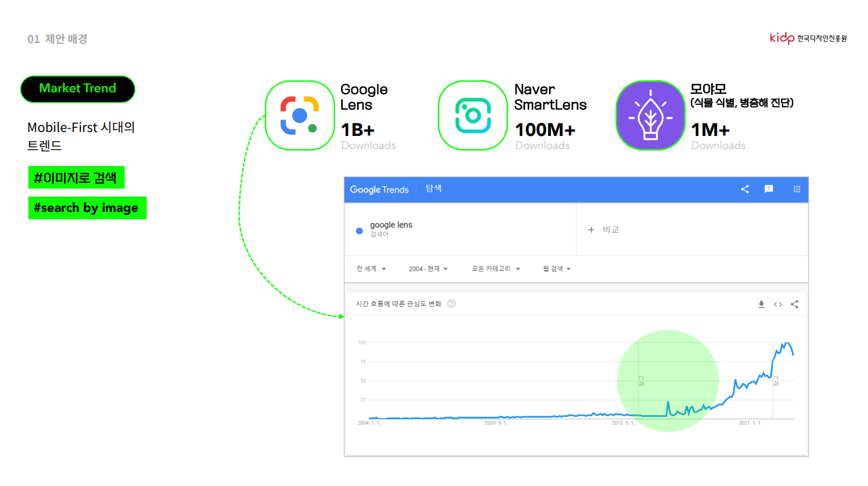
Task: Click the Google Lens app icon
Action: coord(300,116)
